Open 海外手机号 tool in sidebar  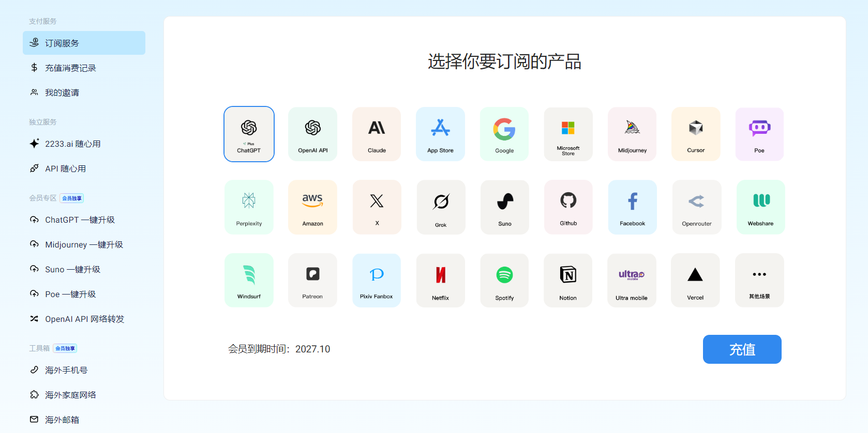coord(66,370)
